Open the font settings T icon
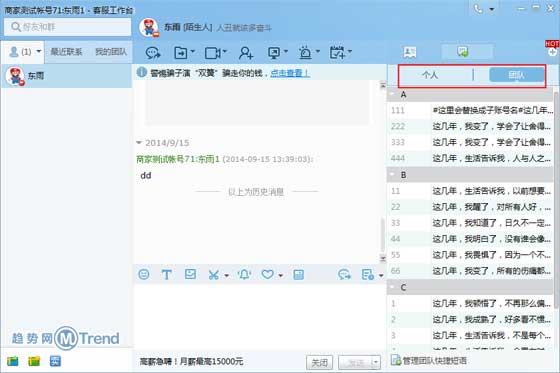This screenshot has width=560, height=373. pyautogui.click(x=166, y=274)
